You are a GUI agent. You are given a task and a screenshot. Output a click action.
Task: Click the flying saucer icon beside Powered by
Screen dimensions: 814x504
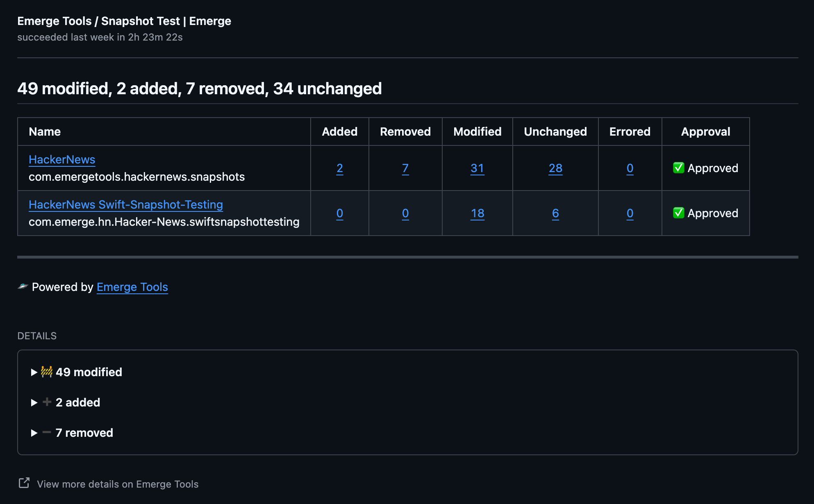pyautogui.click(x=23, y=286)
